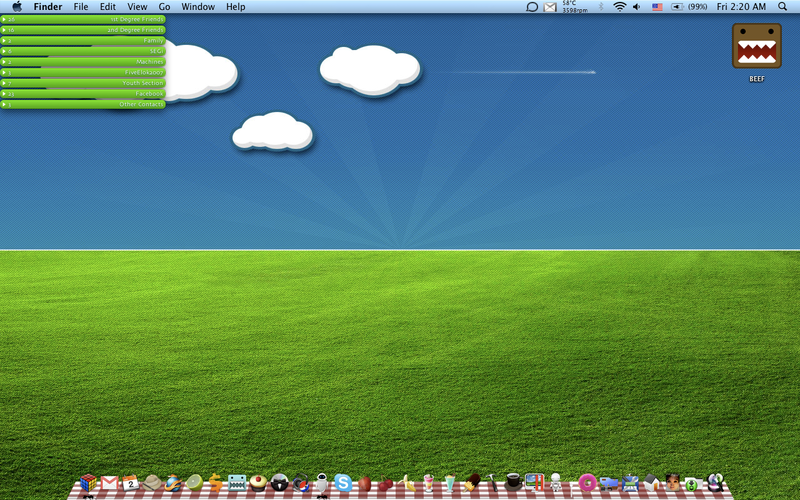The height and width of the screenshot is (500, 800).
Task: Open the green milkshake dock icon
Action: [x=449, y=483]
